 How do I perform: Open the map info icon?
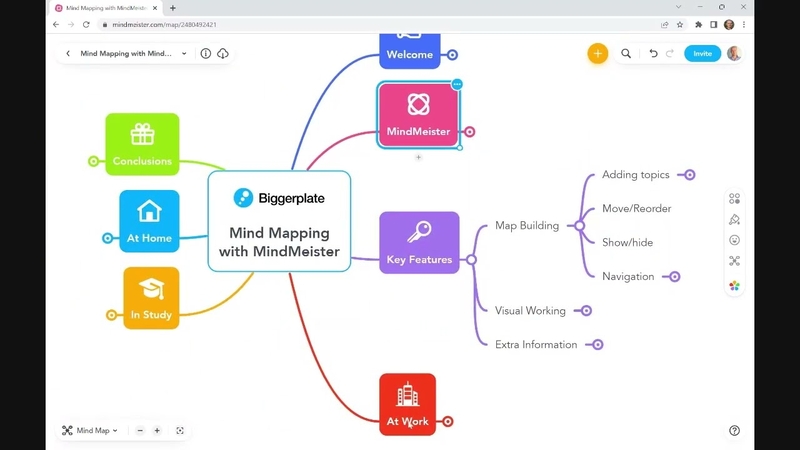click(206, 54)
